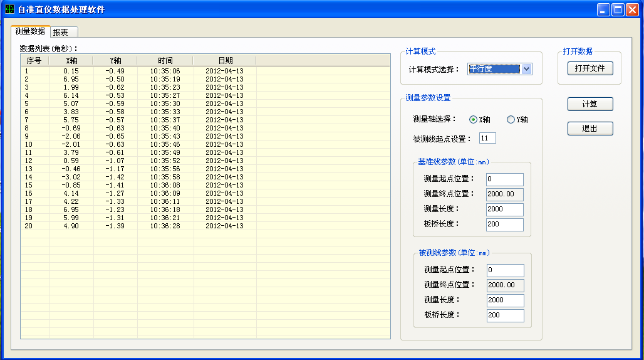Maximize the application window

(x=617, y=9)
